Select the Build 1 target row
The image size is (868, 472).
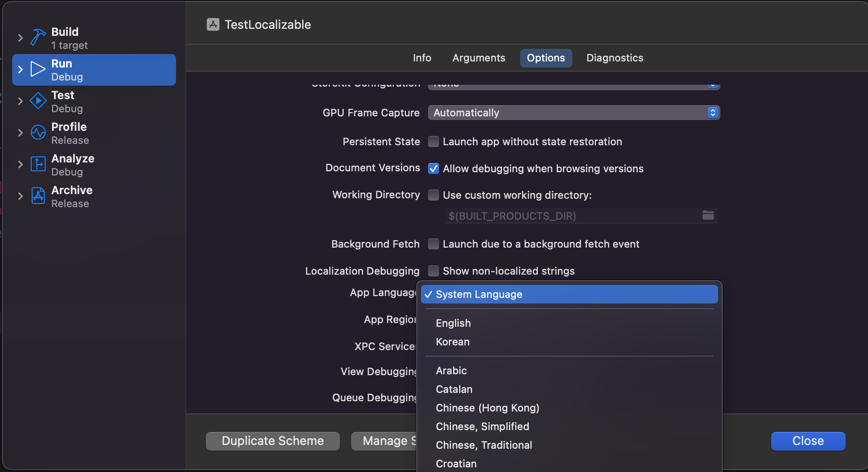click(x=94, y=38)
